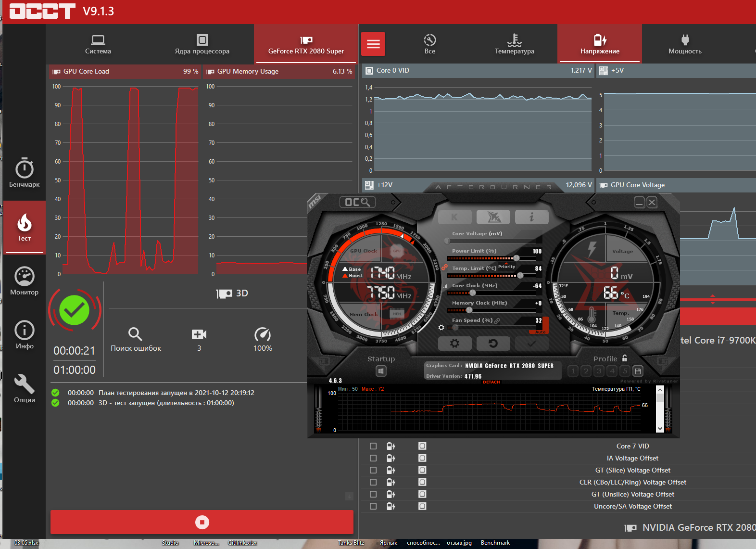This screenshot has height=549, width=756.
Task: Save the Afterburner profile with floppy icon
Action: (x=638, y=371)
